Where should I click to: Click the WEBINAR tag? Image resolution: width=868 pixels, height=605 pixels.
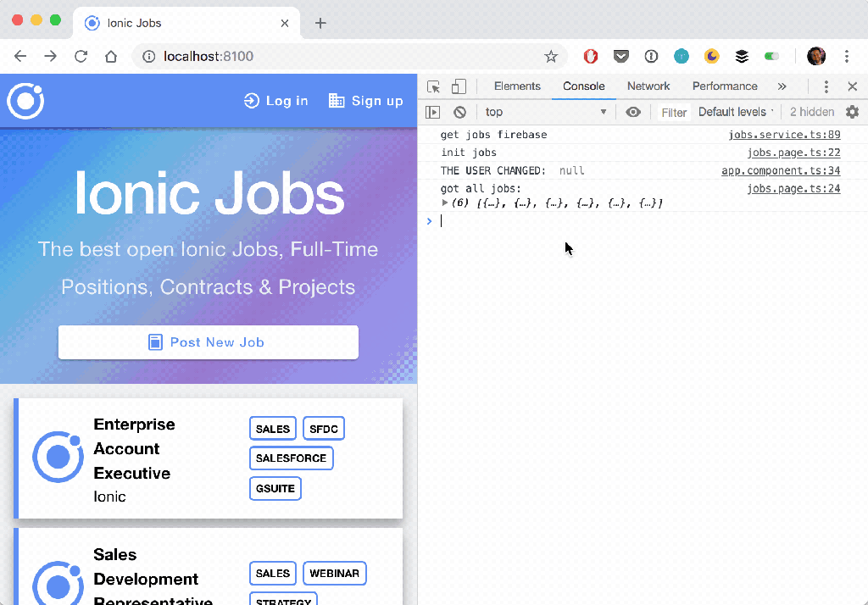click(x=334, y=574)
